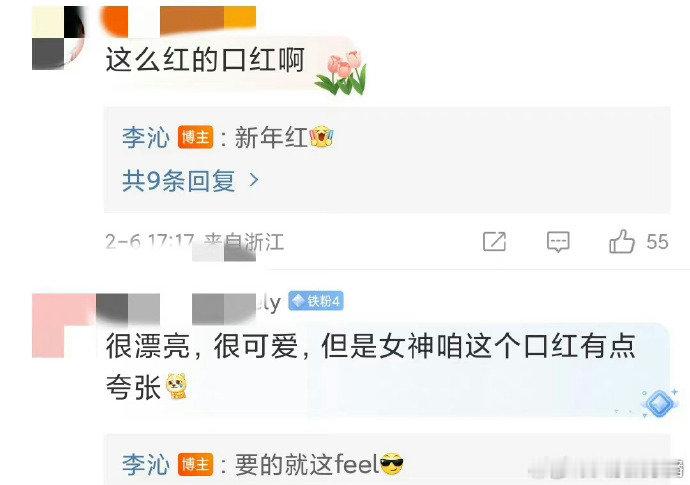Open 李沁 profile from first reply
The image size is (690, 485).
(x=146, y=137)
